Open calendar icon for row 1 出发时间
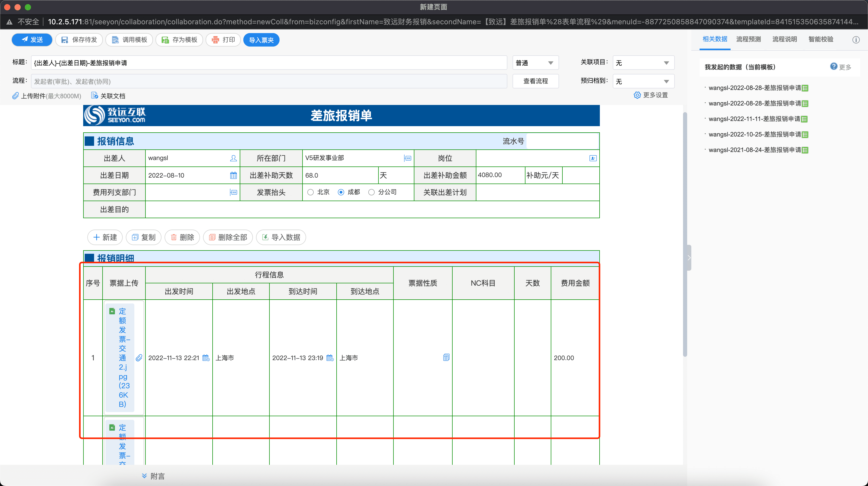Viewport: 868px width, 486px height. tap(206, 358)
